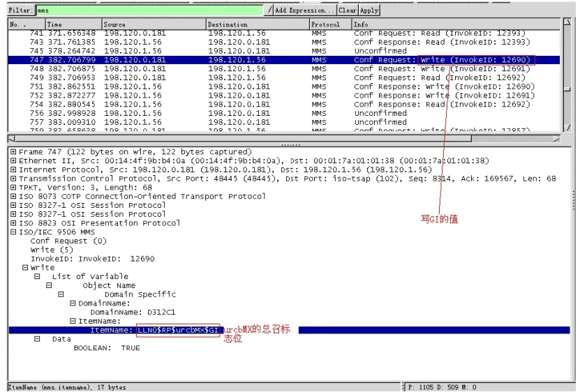
Task: Sort packets by the Protocol column header
Action: (330, 24)
